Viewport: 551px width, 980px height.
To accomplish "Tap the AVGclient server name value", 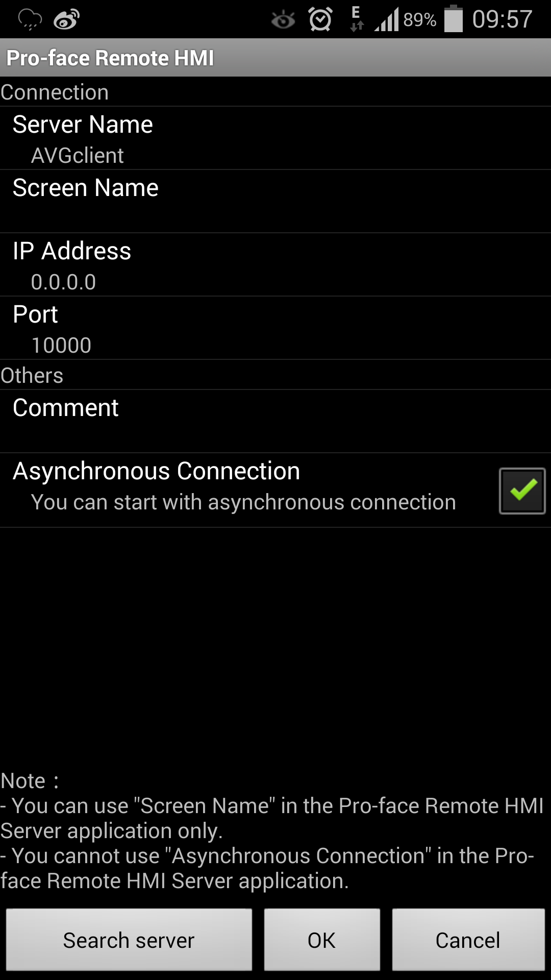I will [x=78, y=156].
